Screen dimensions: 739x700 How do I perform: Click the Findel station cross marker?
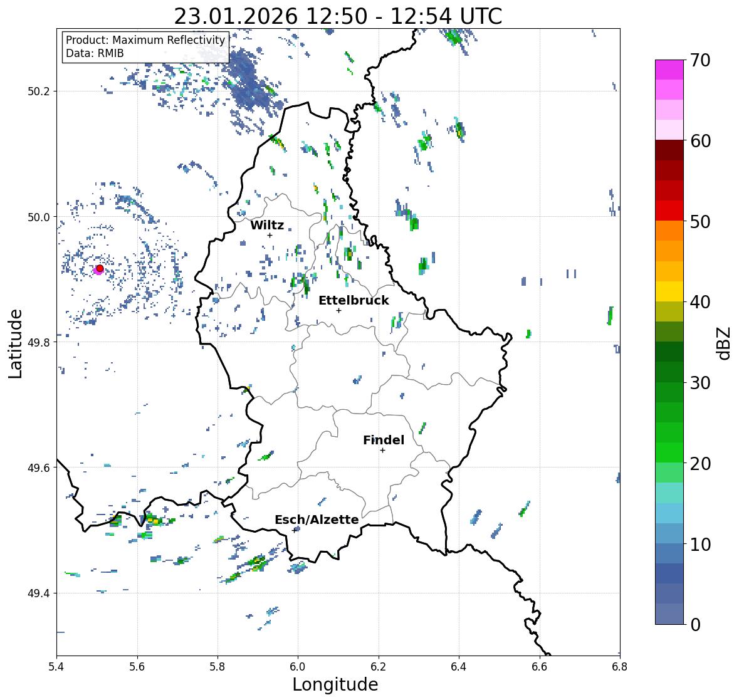(382, 451)
